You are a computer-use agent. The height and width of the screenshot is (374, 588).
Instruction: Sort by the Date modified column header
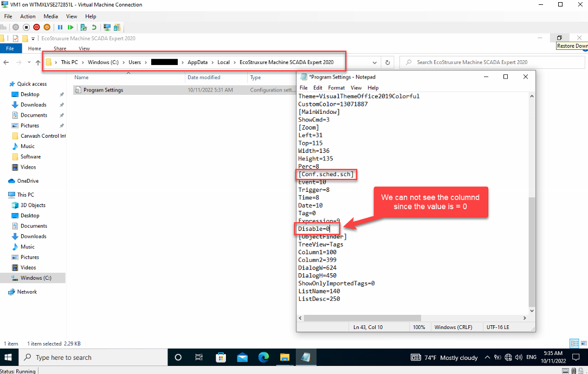(x=204, y=78)
